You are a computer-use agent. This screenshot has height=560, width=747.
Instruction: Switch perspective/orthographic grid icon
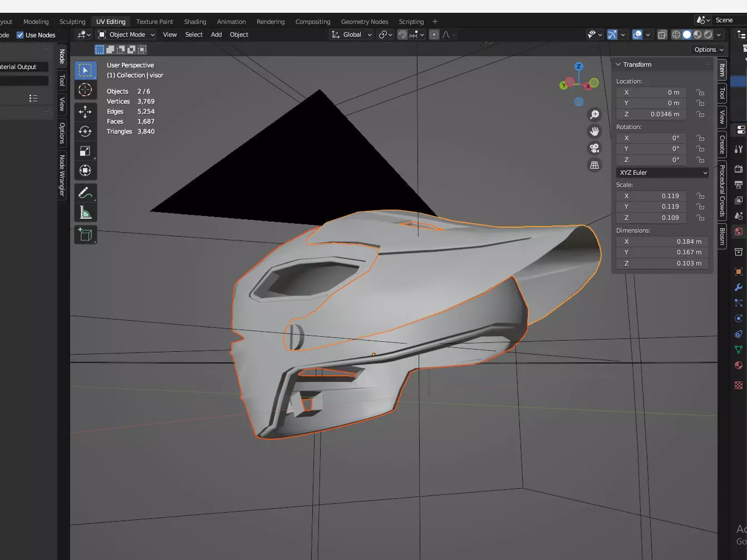594,165
